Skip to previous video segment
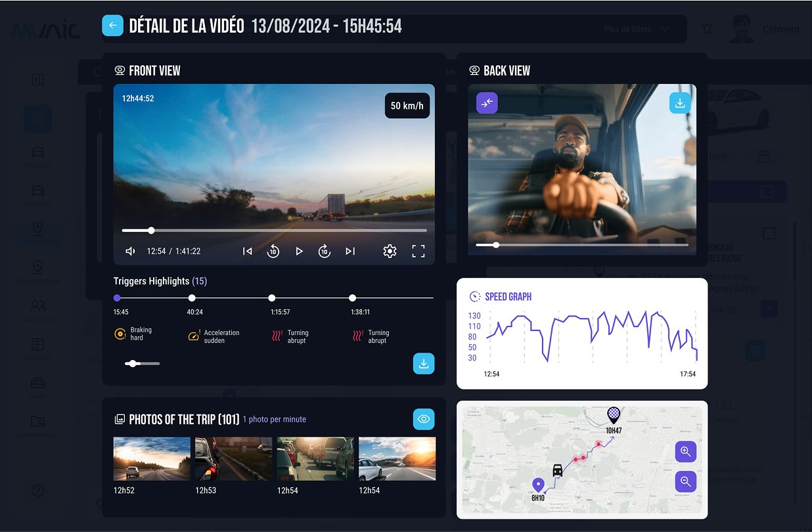Screen dimensions: 812x532 247,251
